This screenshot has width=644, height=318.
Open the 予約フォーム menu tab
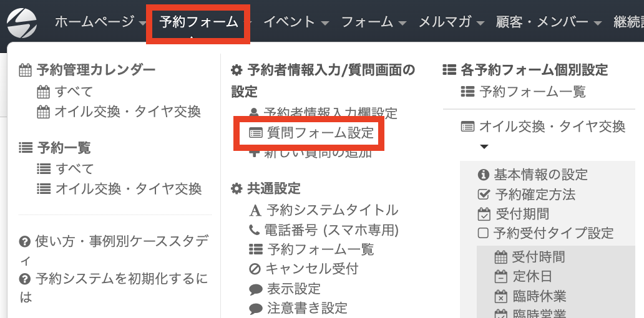tap(198, 23)
